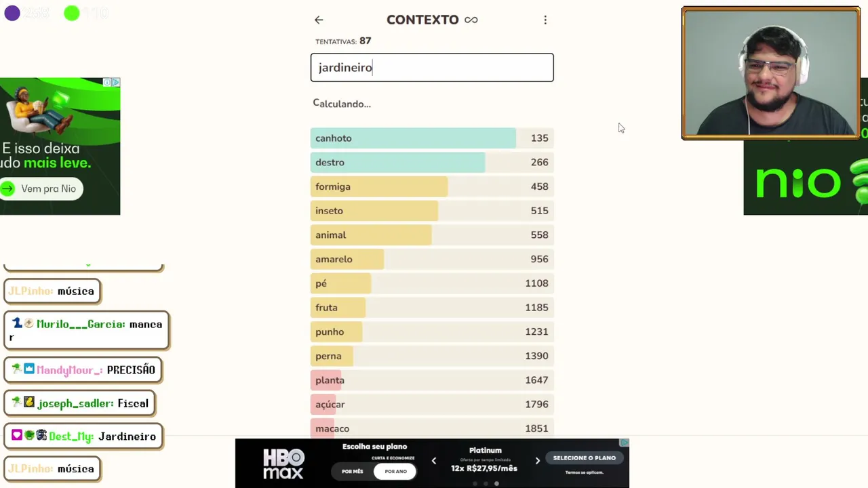Viewport: 868px width, 488px height.
Task: Click the jardineiro guess input field
Action: [432, 68]
